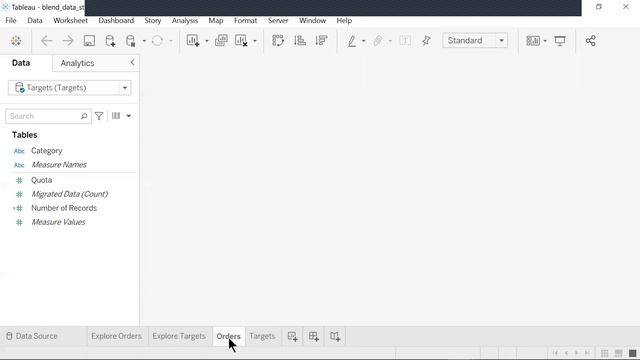This screenshot has height=360, width=640.
Task: Open the Worksheet menu
Action: (x=70, y=20)
